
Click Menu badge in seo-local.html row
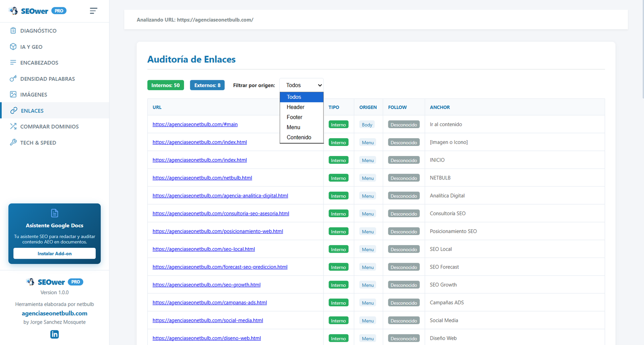click(367, 249)
